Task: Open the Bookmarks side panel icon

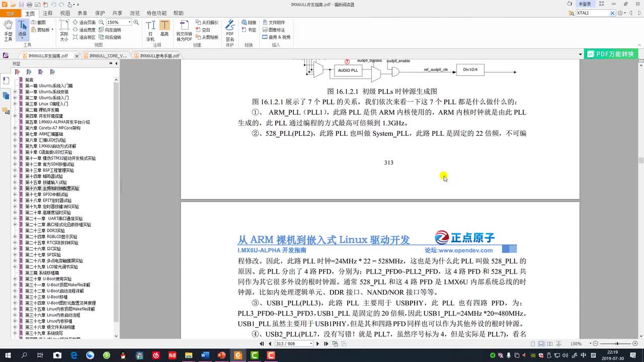Action: [x=6, y=80]
